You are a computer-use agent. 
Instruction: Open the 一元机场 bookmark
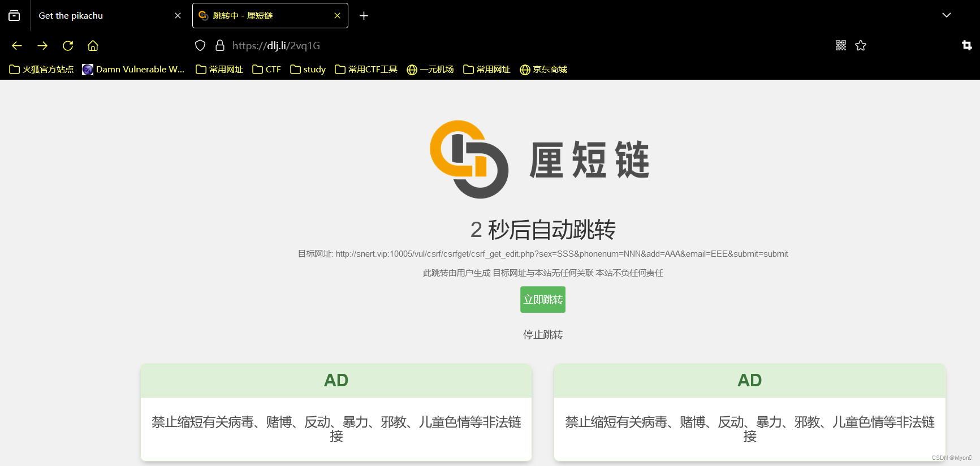(x=430, y=70)
